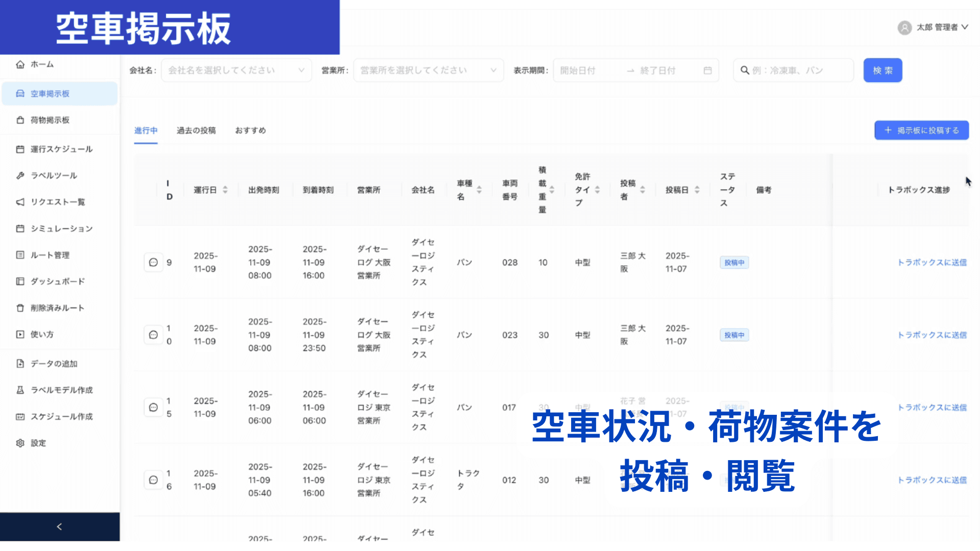980x551 pixels.
Task: Open the 会社名 company dropdown
Action: [x=236, y=70]
